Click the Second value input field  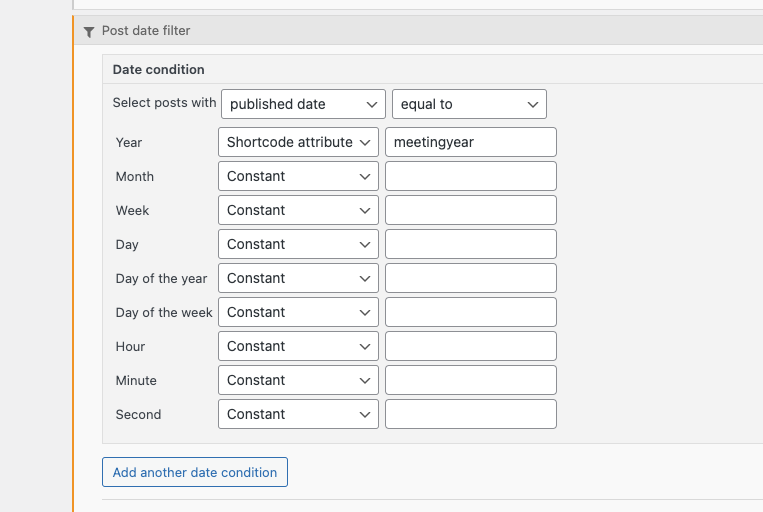click(471, 414)
